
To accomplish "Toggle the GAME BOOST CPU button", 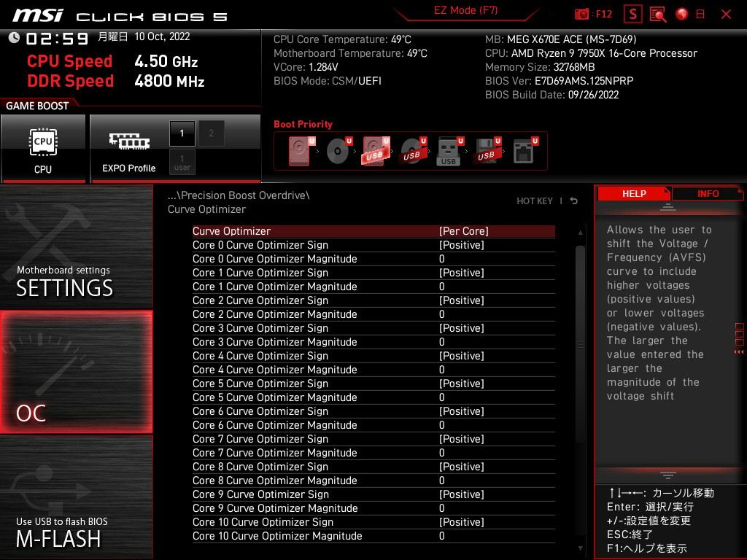I will pyautogui.click(x=43, y=149).
